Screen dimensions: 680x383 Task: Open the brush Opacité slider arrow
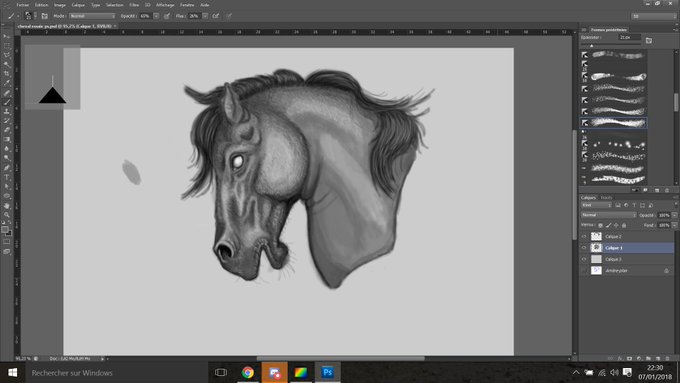coord(156,16)
